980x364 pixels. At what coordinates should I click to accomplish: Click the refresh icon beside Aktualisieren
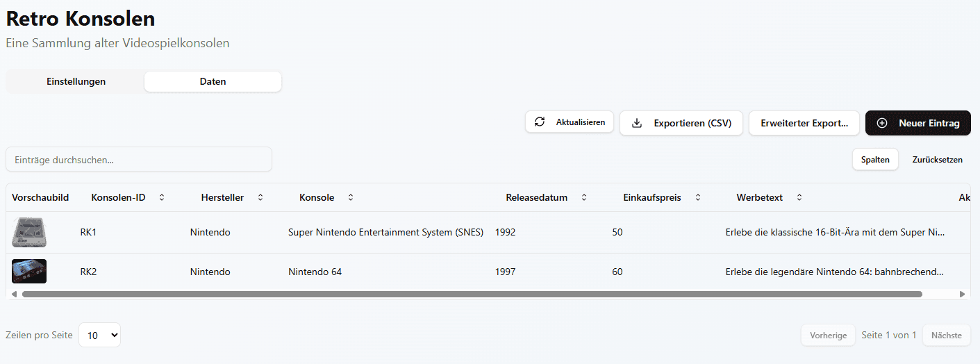point(540,122)
